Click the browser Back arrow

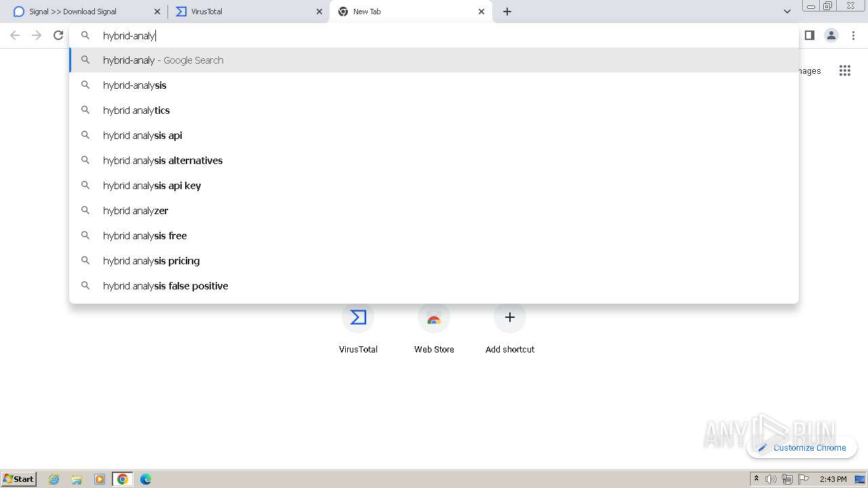point(15,35)
